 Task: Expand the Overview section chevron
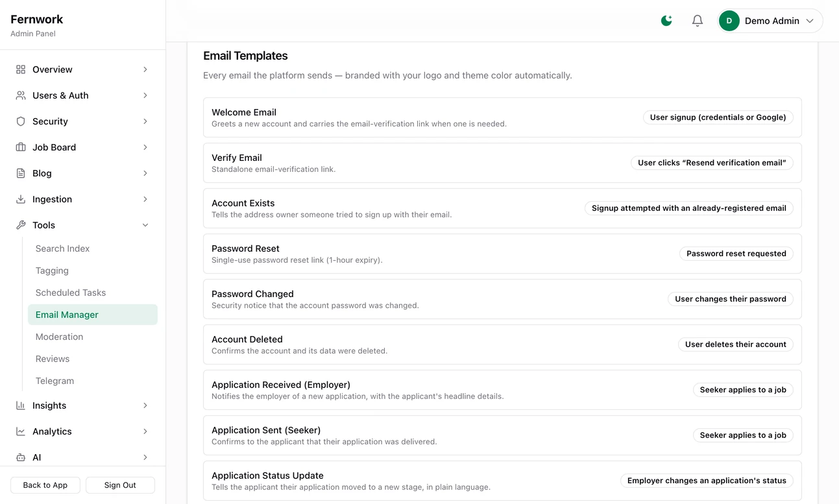click(145, 69)
